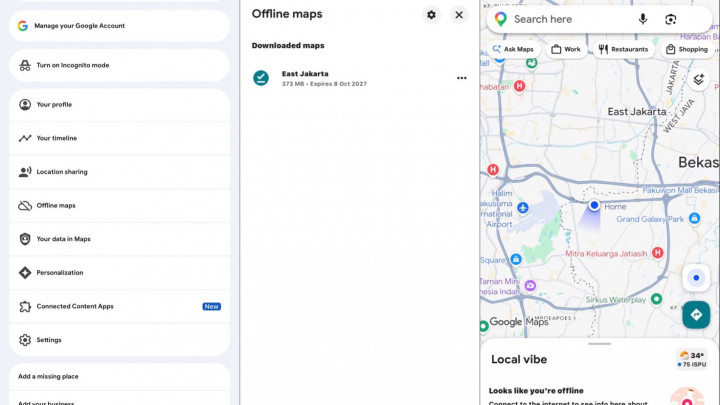Screen dimensions: 720x405
Task: Open Your data in Maps
Action: tap(119, 239)
